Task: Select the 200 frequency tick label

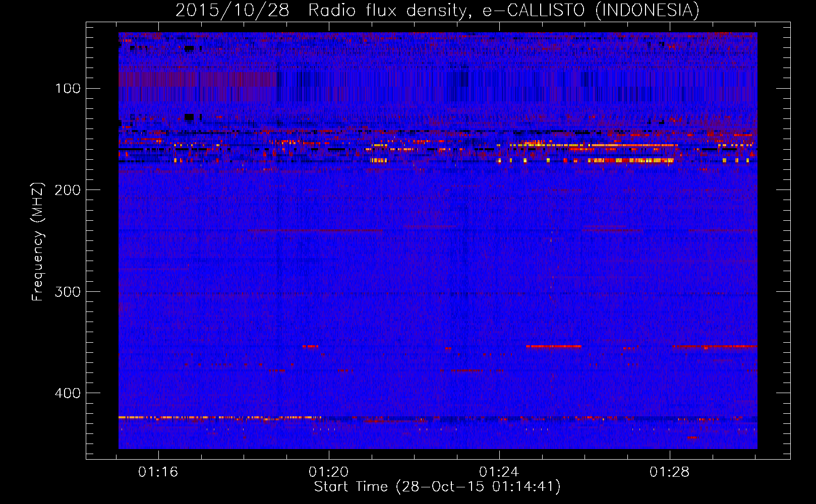Action: coord(68,190)
